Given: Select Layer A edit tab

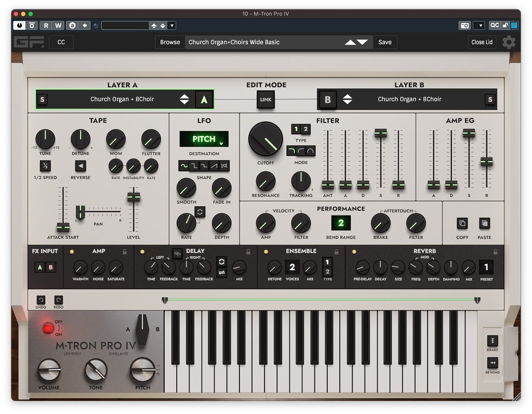Looking at the screenshot, I should coord(204,99).
